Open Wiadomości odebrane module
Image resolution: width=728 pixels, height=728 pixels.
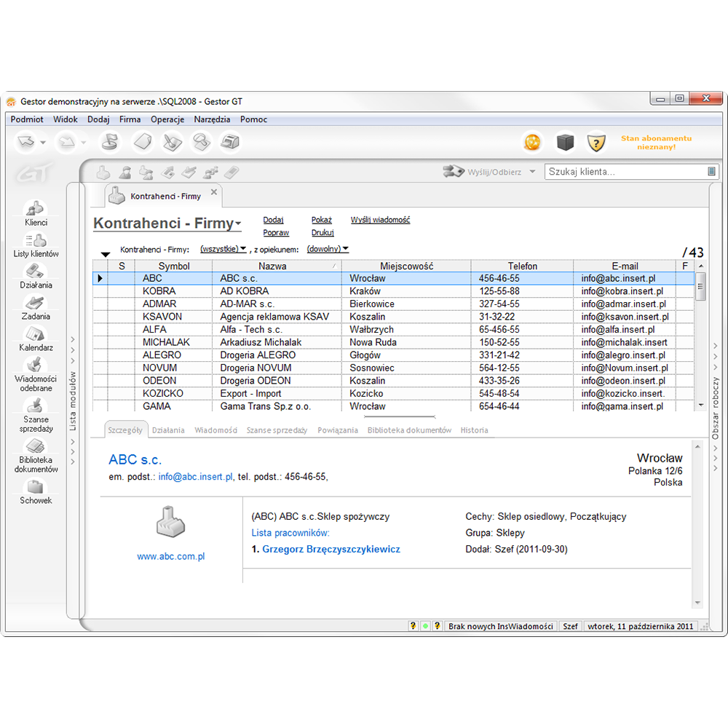pyautogui.click(x=36, y=367)
